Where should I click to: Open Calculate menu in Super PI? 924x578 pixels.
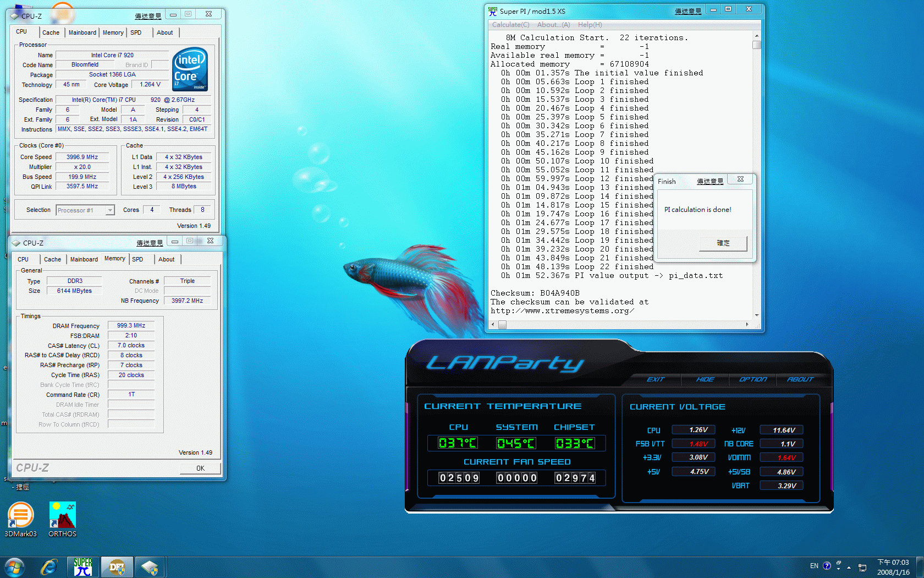(x=510, y=25)
